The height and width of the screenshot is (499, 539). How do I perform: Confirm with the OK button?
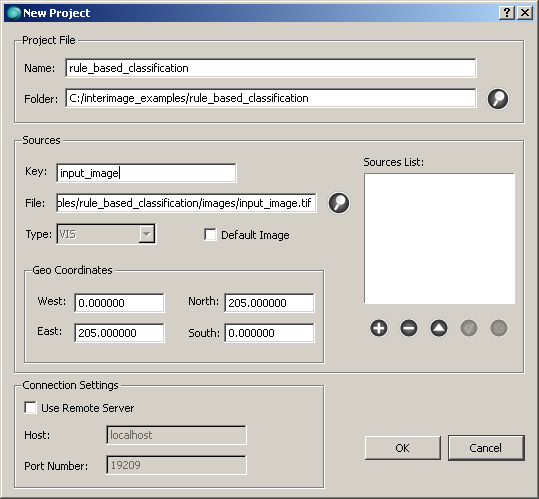(403, 448)
